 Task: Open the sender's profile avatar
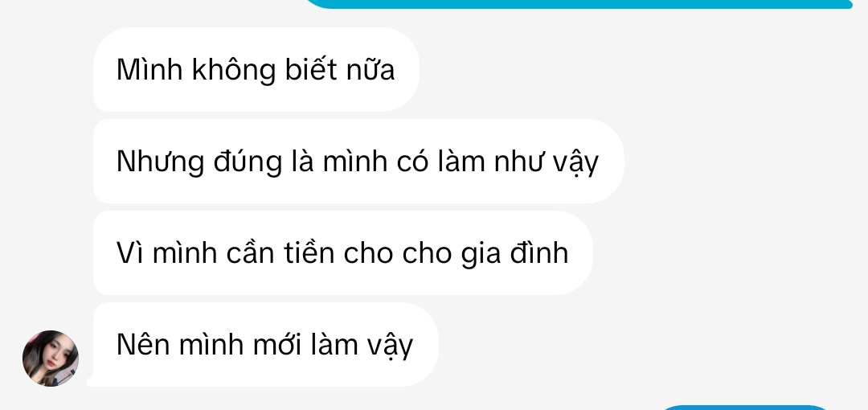[51, 359]
